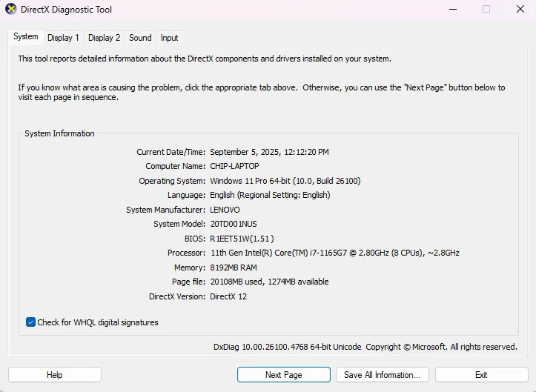Viewport: 536px width, 392px height.
Task: Click the processor value i7-1165G7
Action: coord(334,253)
